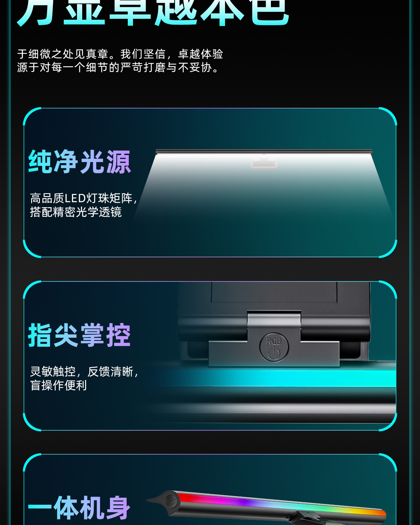Click the 一体机身 heading
The width and height of the screenshot is (420, 525).
79,508
